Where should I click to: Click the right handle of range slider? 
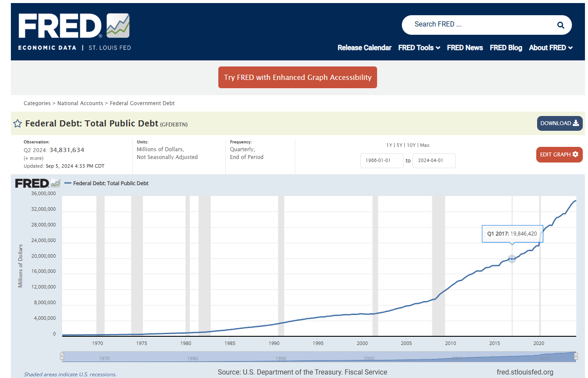576,357
